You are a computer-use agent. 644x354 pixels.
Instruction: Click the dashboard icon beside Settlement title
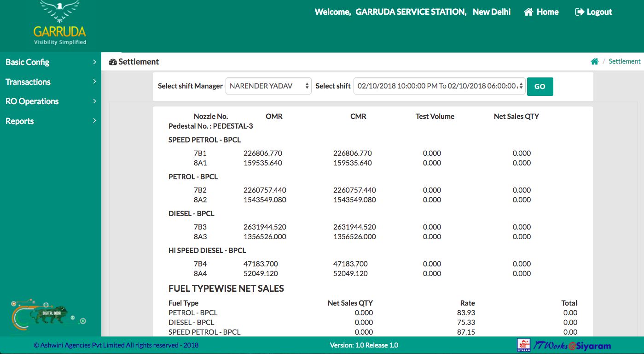pos(113,62)
